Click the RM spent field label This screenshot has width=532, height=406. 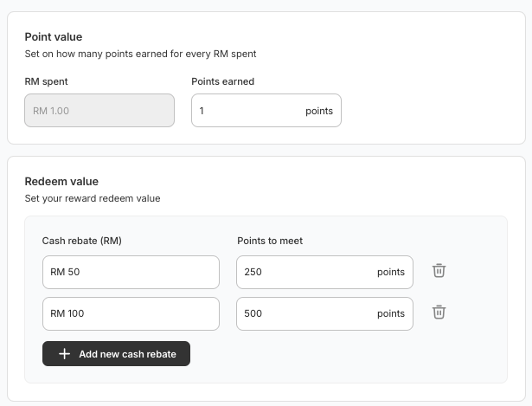(46, 81)
